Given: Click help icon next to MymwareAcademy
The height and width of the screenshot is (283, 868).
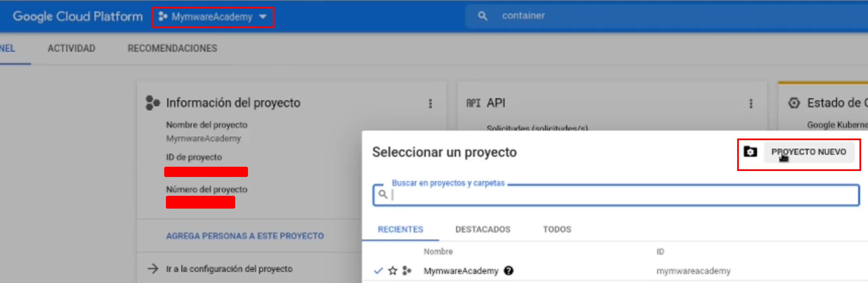Looking at the screenshot, I should point(508,271).
